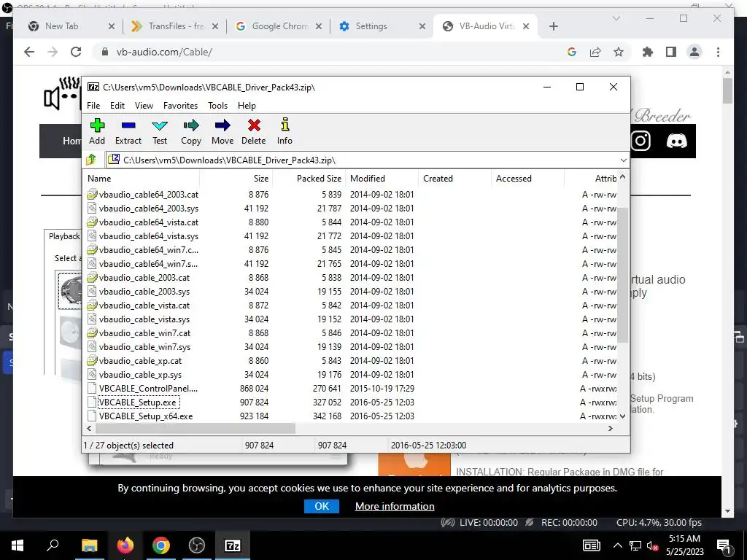This screenshot has width=747, height=560.
Task: Click muted speaker icon in tray
Action: point(652,545)
